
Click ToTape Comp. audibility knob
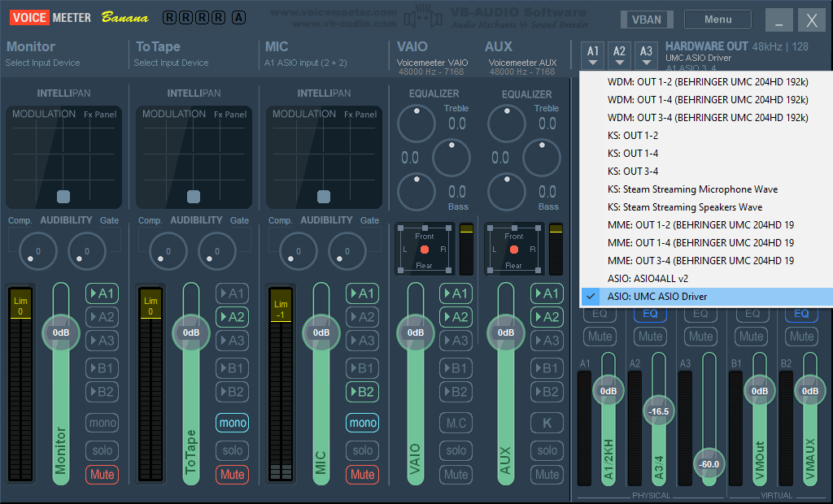[168, 251]
